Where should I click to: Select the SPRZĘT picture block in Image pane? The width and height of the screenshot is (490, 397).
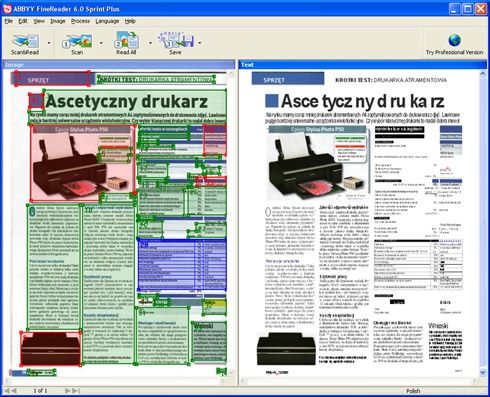(52, 79)
